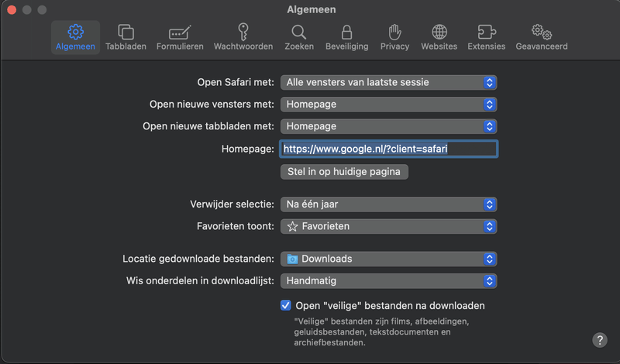The height and width of the screenshot is (364, 620).
Task: Open the Beveiliging lock icon
Action: pyautogui.click(x=346, y=33)
